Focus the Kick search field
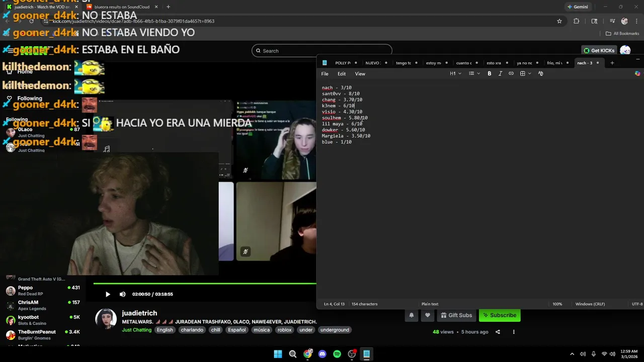 322,51
